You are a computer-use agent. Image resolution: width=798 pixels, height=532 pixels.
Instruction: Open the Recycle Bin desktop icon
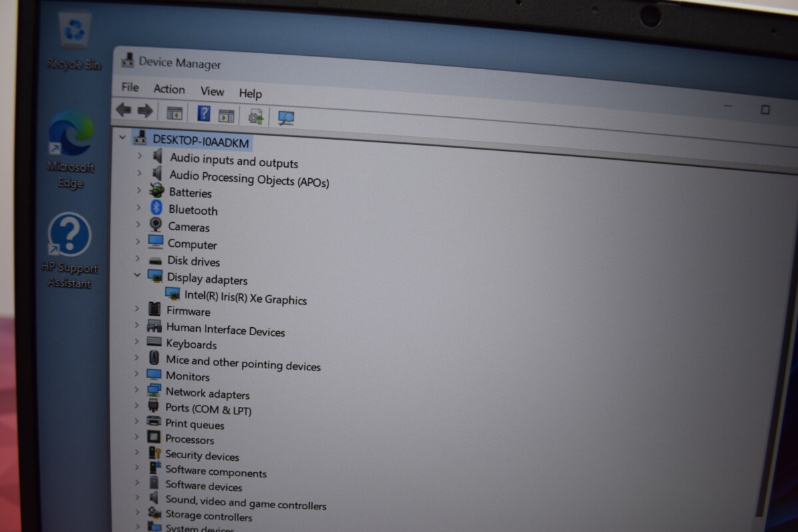pyautogui.click(x=73, y=41)
